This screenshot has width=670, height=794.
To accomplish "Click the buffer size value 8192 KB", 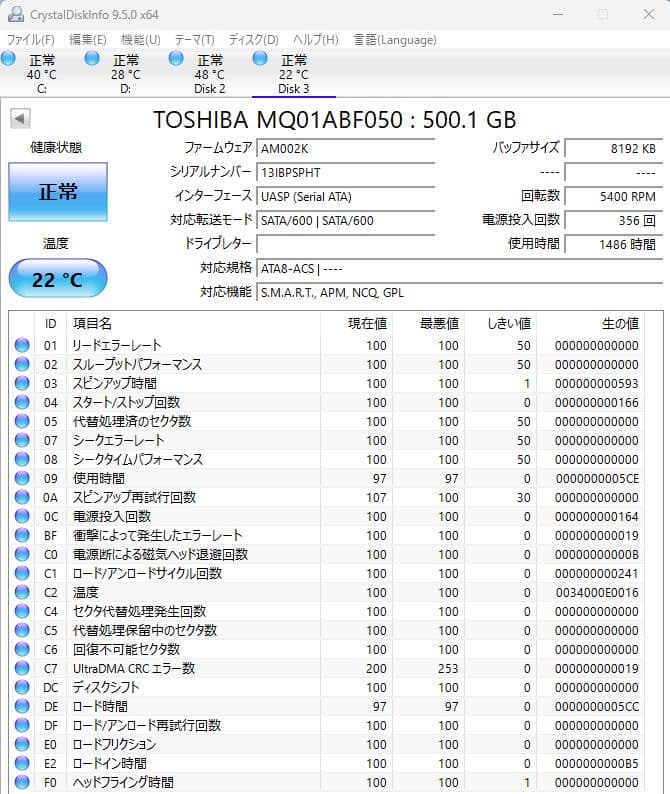I will 613,148.
